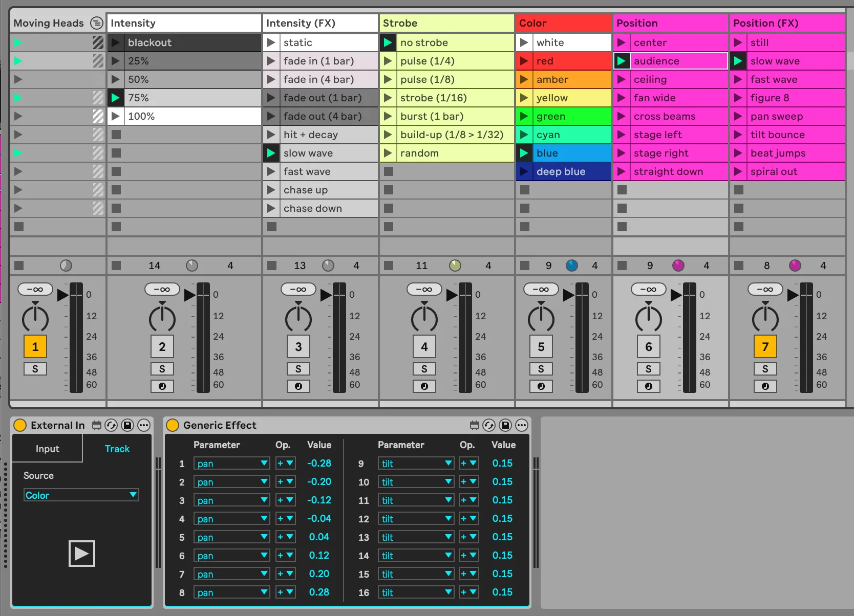854x616 pixels.
Task: Arm track 6 Position for recording
Action: click(649, 386)
